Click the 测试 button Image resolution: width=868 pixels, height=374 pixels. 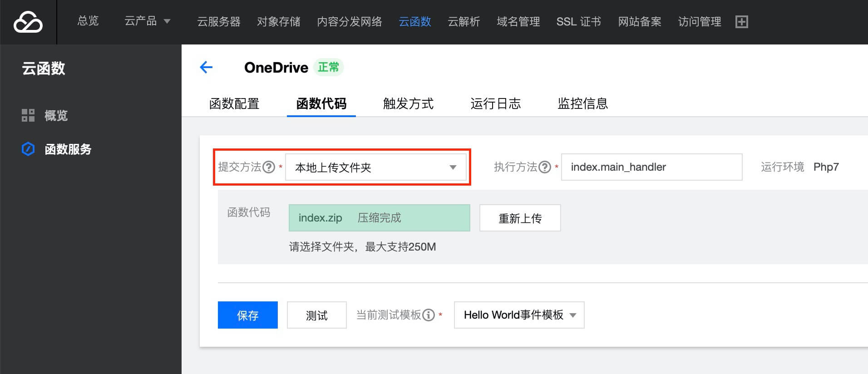click(316, 315)
